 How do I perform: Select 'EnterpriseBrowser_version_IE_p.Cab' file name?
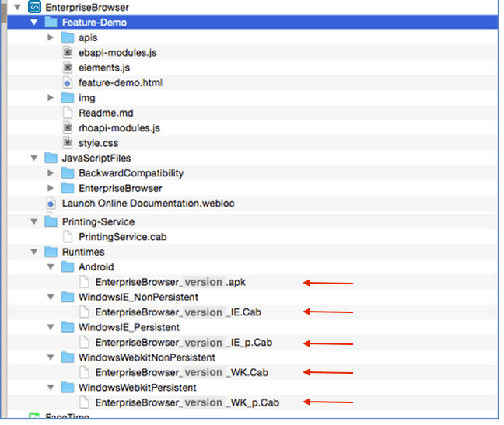tap(184, 343)
